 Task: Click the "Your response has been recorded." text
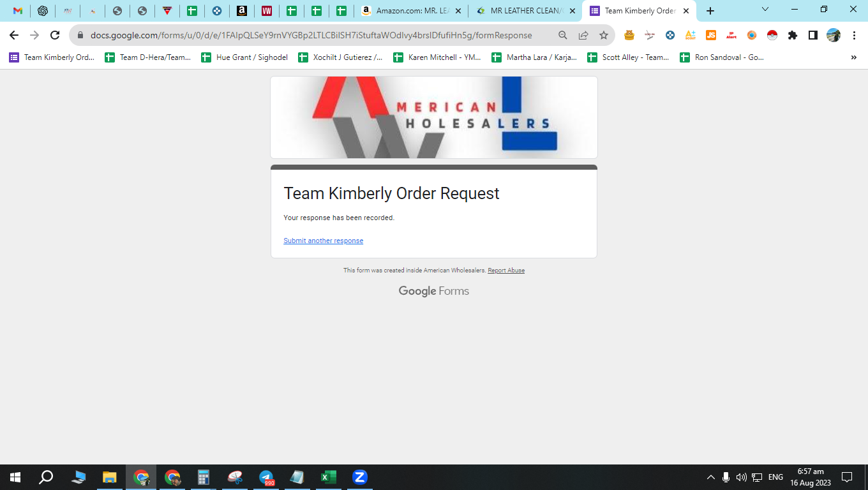339,218
